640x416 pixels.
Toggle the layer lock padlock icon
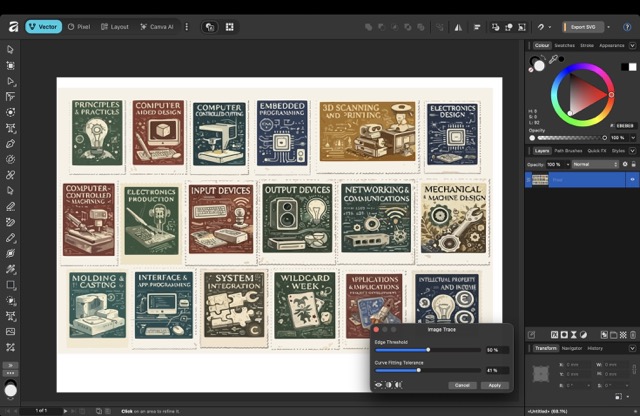[x=633, y=164]
